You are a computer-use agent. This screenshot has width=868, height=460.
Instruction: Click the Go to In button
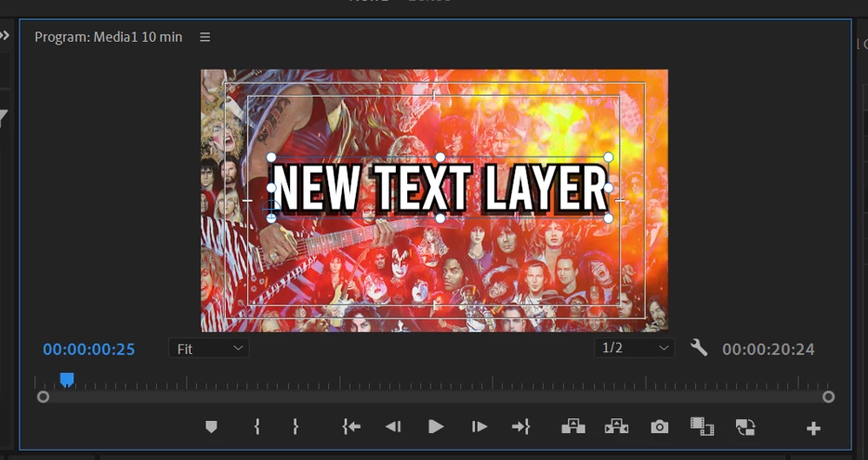pos(351,427)
